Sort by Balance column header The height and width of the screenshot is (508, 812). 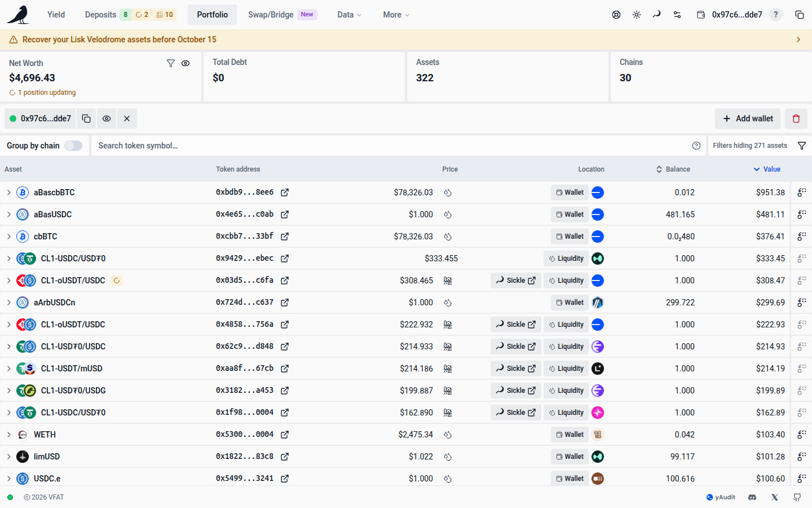[673, 169]
